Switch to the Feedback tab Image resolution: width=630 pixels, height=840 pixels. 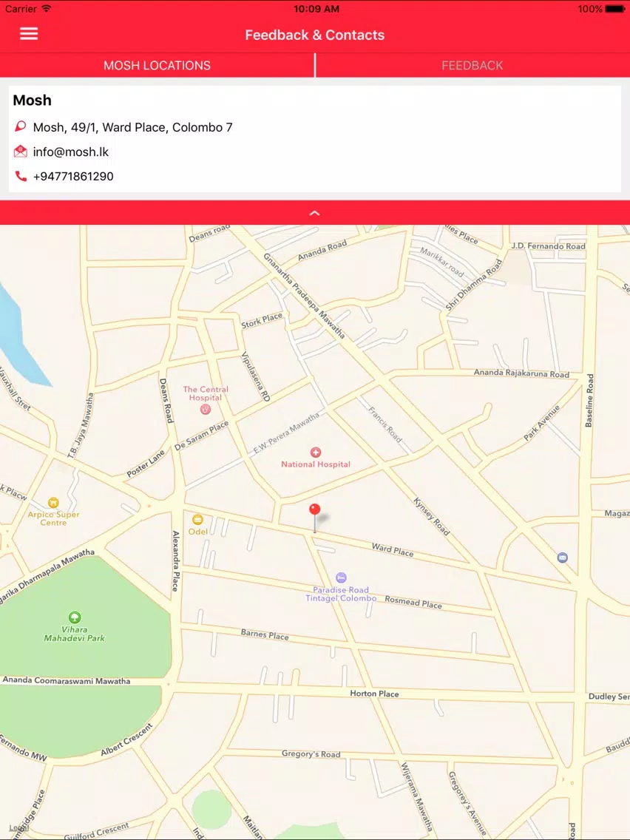pos(472,65)
